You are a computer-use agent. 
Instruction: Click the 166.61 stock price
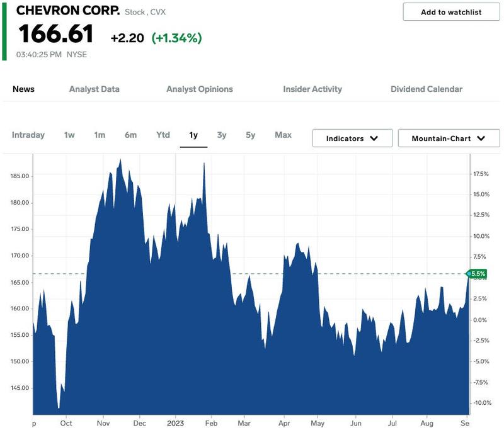56,34
